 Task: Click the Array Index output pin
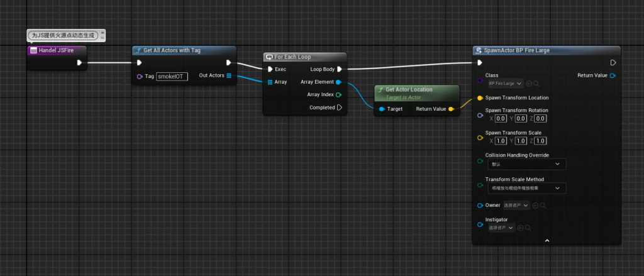339,95
